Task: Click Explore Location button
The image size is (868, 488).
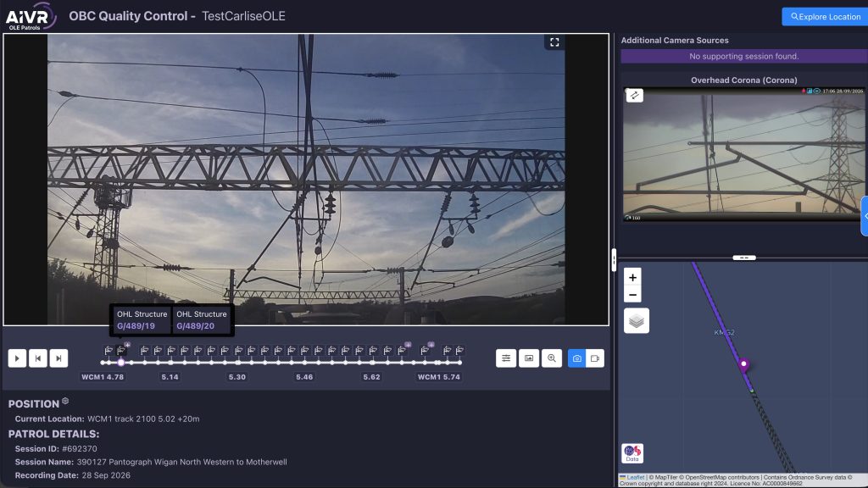Action: [x=825, y=17]
